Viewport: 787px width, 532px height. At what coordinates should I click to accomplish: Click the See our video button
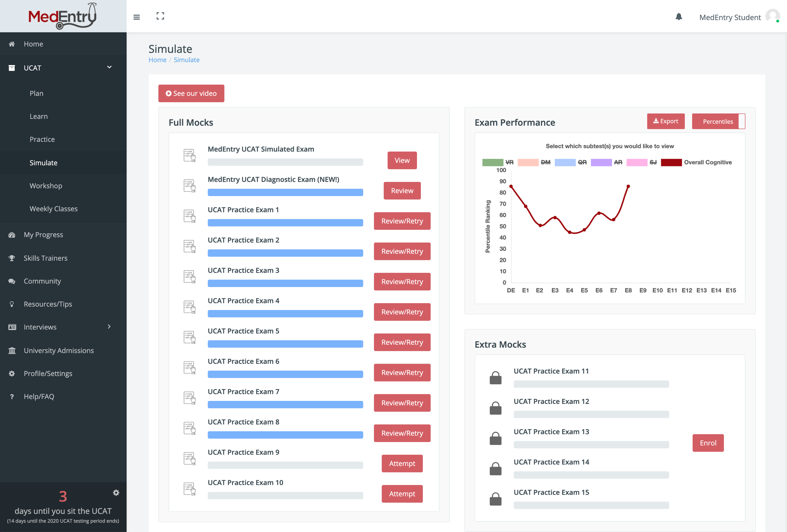tap(191, 94)
